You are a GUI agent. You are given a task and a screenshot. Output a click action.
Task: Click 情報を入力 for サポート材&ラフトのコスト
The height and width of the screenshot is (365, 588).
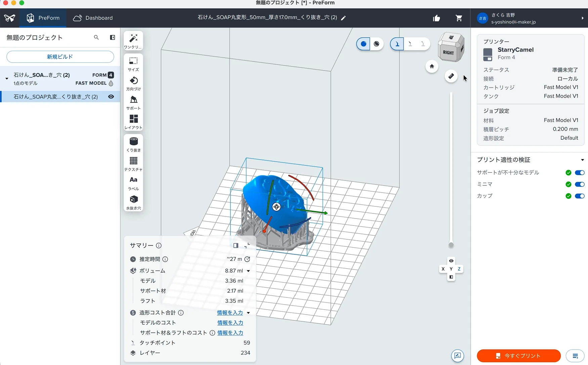coord(230,333)
